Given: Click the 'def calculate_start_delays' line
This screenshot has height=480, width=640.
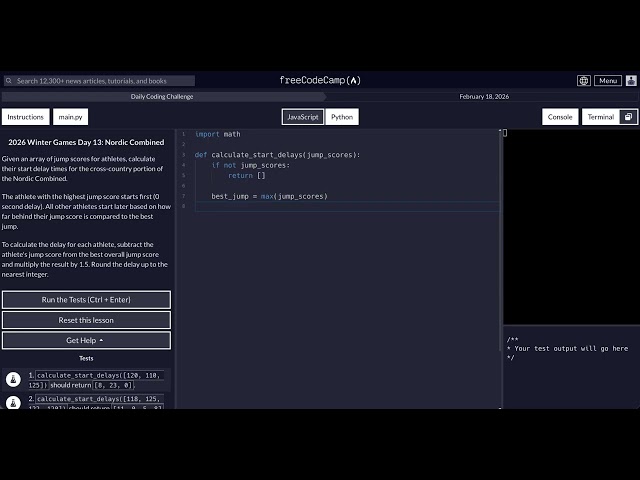Looking at the screenshot, I should pos(278,155).
